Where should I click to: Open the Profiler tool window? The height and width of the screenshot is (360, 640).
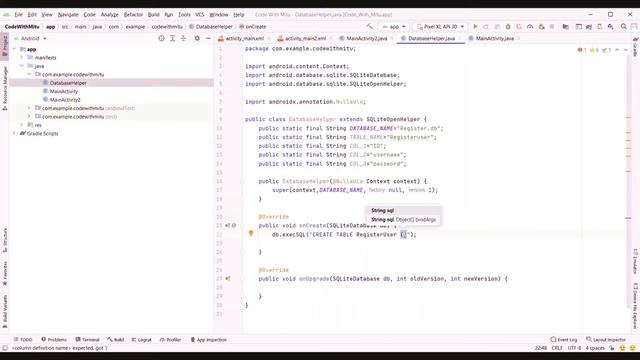pos(170,340)
